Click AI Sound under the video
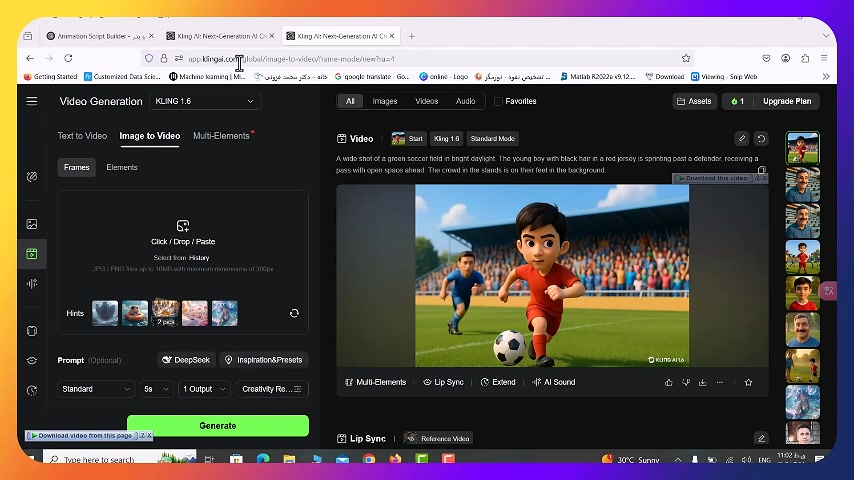The width and height of the screenshot is (854, 480). [553, 382]
